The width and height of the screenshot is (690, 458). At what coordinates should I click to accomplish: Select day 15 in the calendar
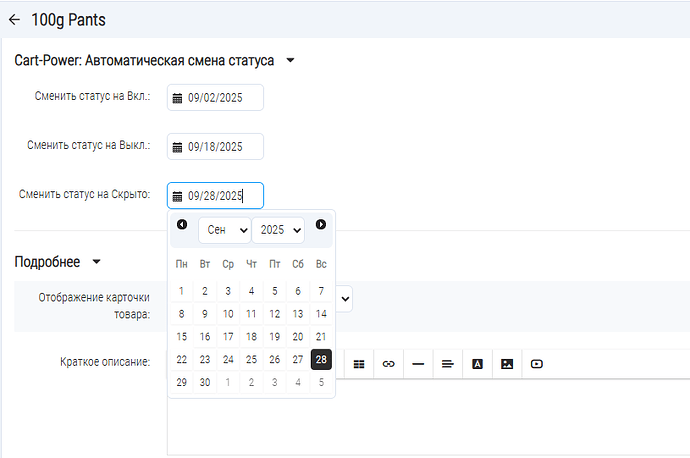point(182,337)
